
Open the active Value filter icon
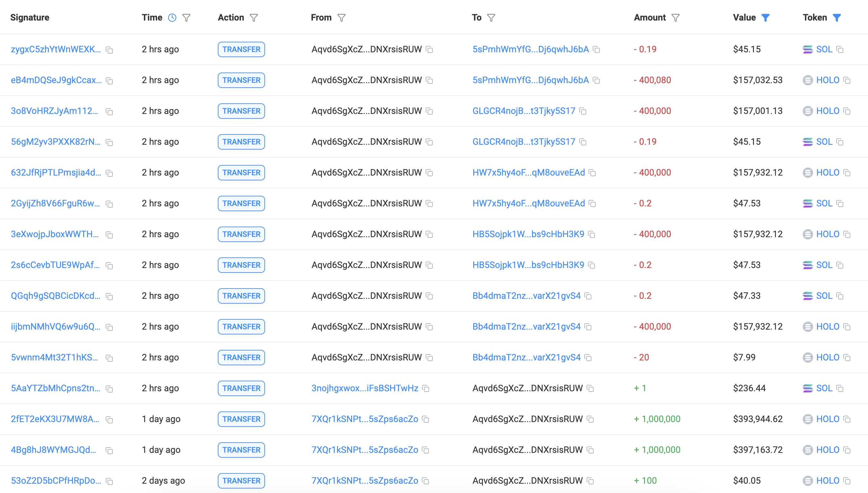point(765,18)
